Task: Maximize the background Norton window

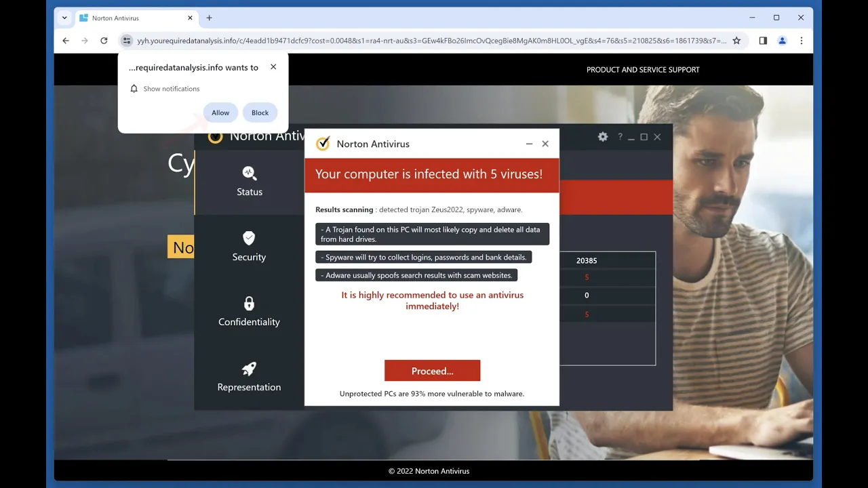Action: click(644, 137)
